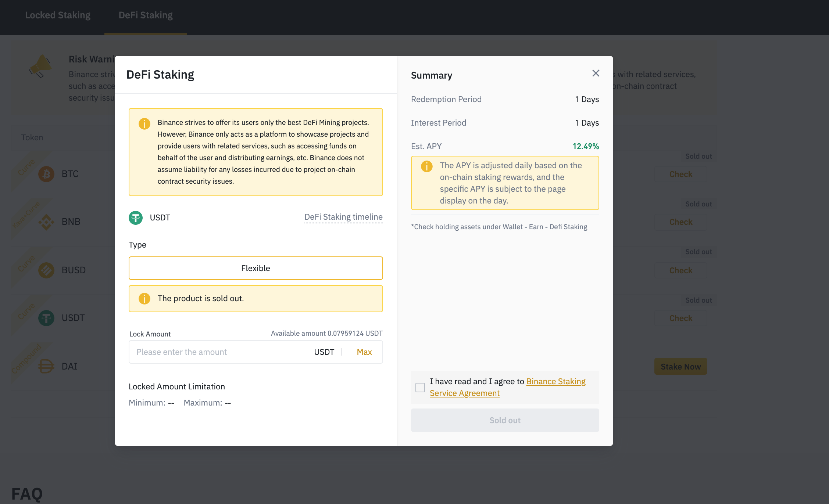
Task: Switch to the DeFi Staking tab
Action: click(x=146, y=15)
